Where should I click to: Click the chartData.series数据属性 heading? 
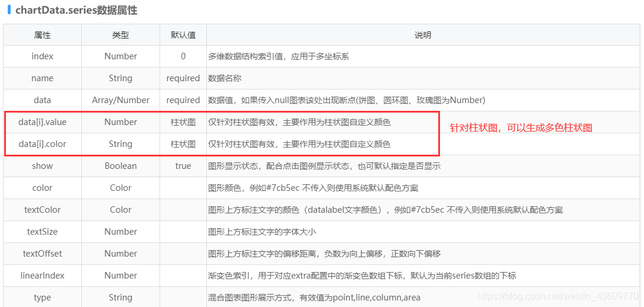(76, 11)
